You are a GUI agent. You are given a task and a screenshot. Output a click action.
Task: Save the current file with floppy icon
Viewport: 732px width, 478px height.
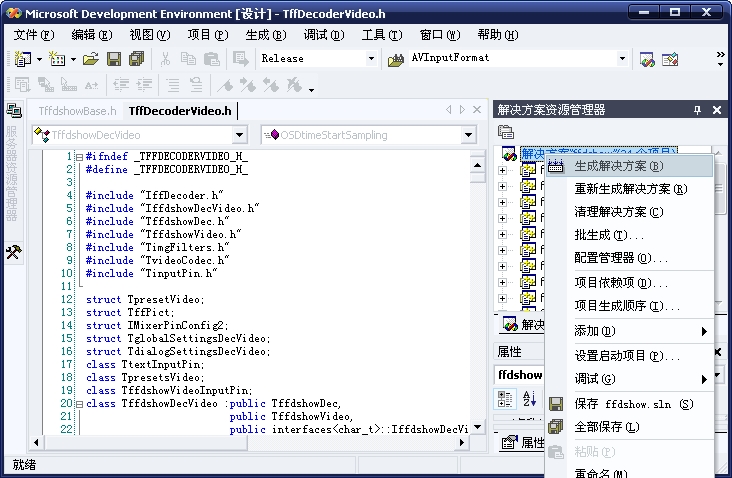(x=114, y=59)
